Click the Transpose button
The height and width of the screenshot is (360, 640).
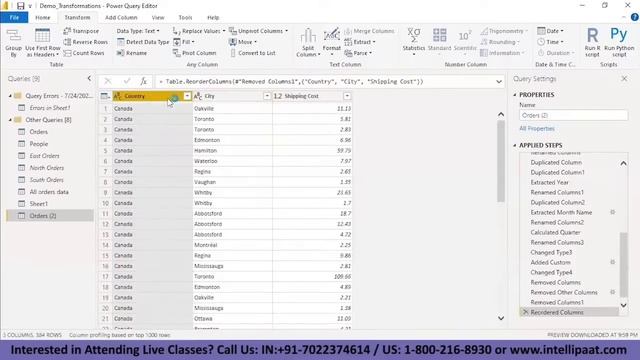coord(81,31)
